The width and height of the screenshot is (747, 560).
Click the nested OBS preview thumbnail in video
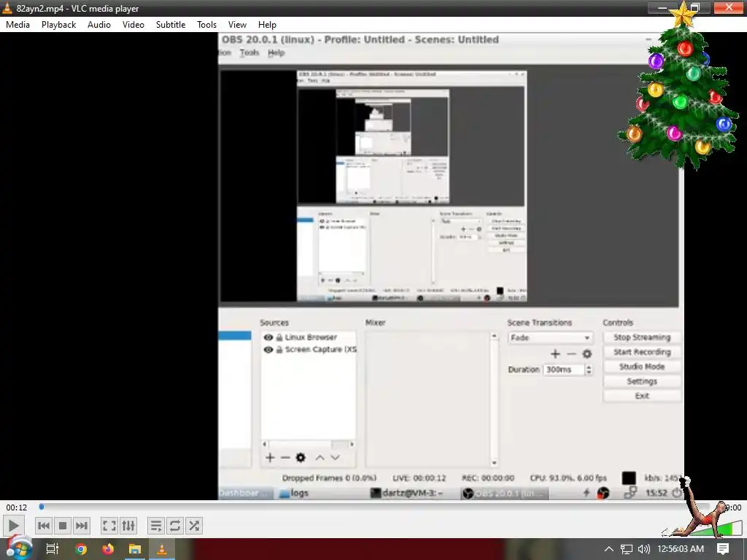[x=411, y=186]
